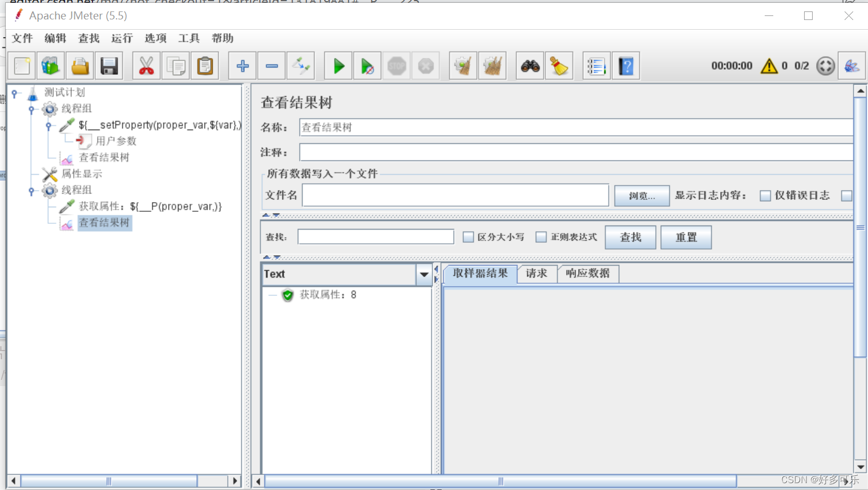The height and width of the screenshot is (490, 868).
Task: Collapse all nodes with minus icon
Action: (x=272, y=66)
